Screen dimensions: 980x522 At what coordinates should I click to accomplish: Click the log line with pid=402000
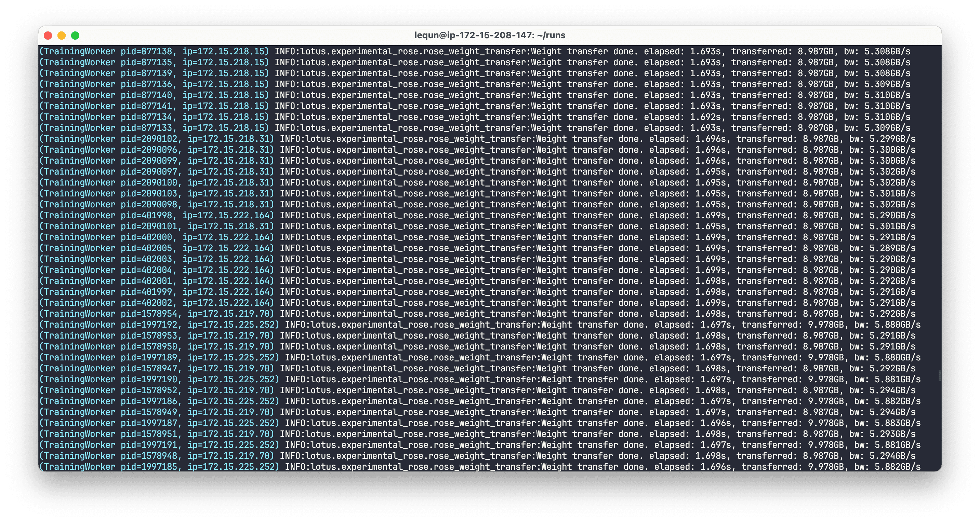point(477,238)
